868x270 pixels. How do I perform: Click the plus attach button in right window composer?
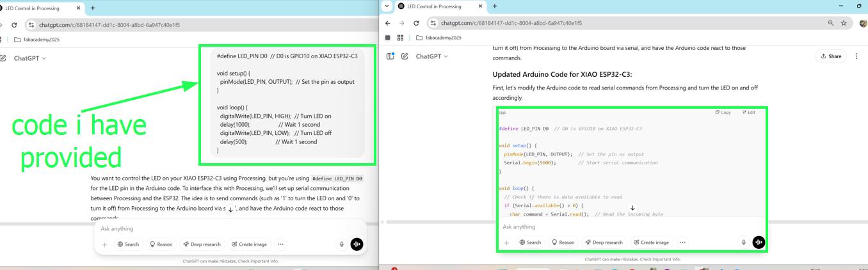click(x=506, y=242)
